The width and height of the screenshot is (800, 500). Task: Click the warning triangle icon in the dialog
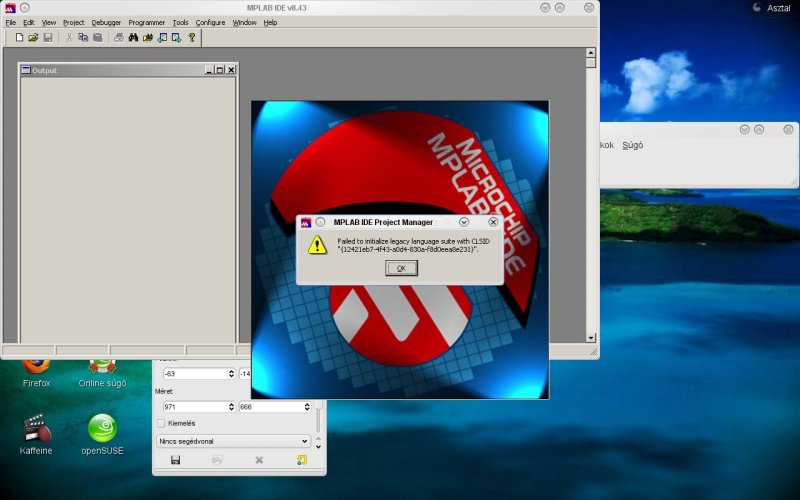[317, 245]
